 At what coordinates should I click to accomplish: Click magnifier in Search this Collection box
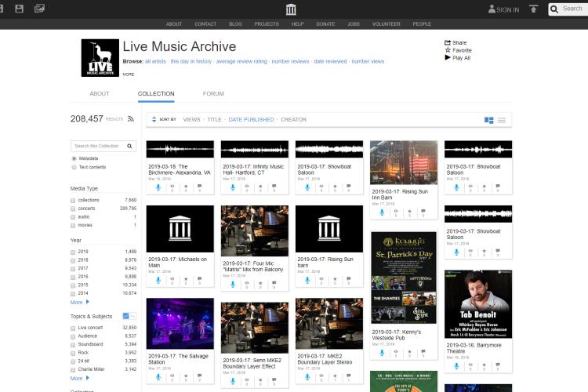tap(129, 146)
